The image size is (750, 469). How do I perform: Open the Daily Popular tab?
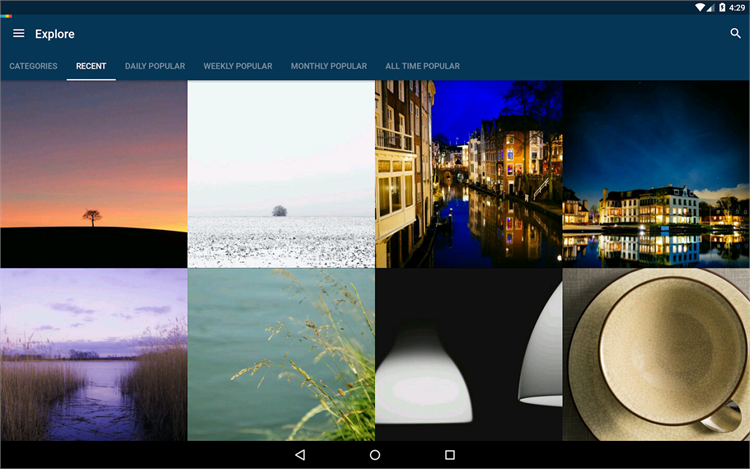coord(155,66)
